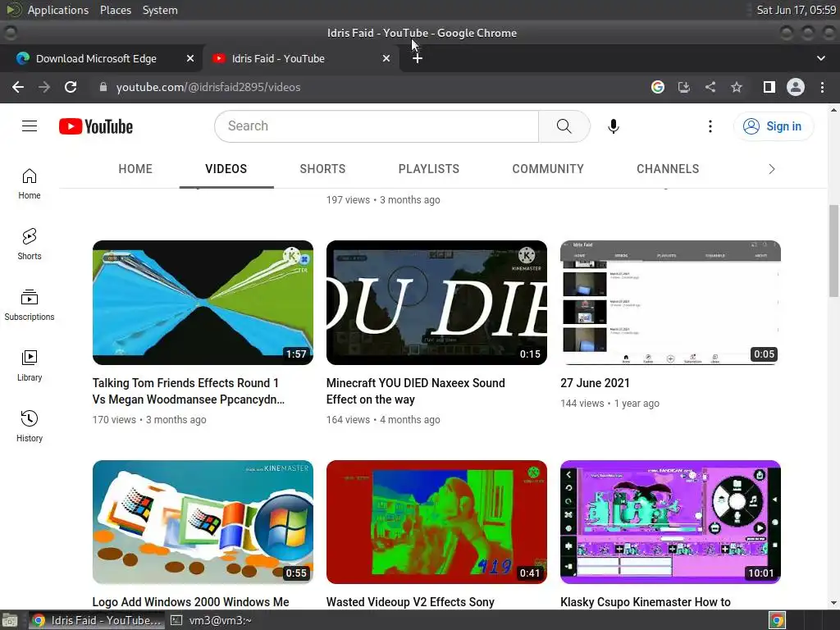Open the System menu
The height and width of the screenshot is (630, 840).
click(160, 10)
